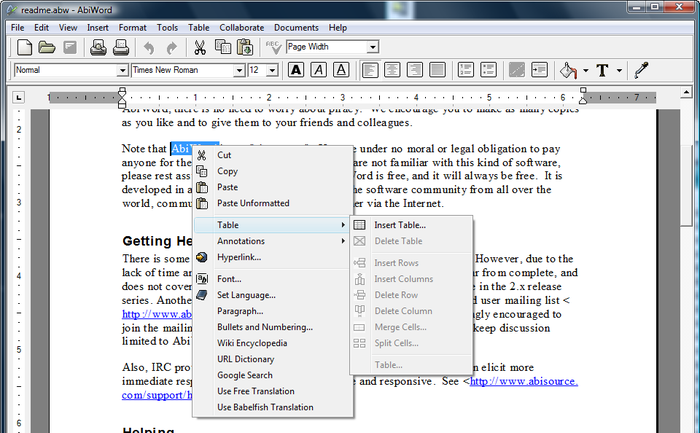This screenshot has height=433, width=700.
Task: Toggle left align paragraph button
Action: click(x=370, y=70)
